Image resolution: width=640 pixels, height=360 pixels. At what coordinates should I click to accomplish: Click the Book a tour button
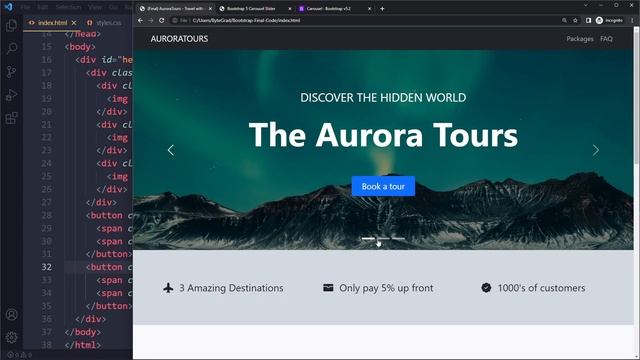(383, 186)
